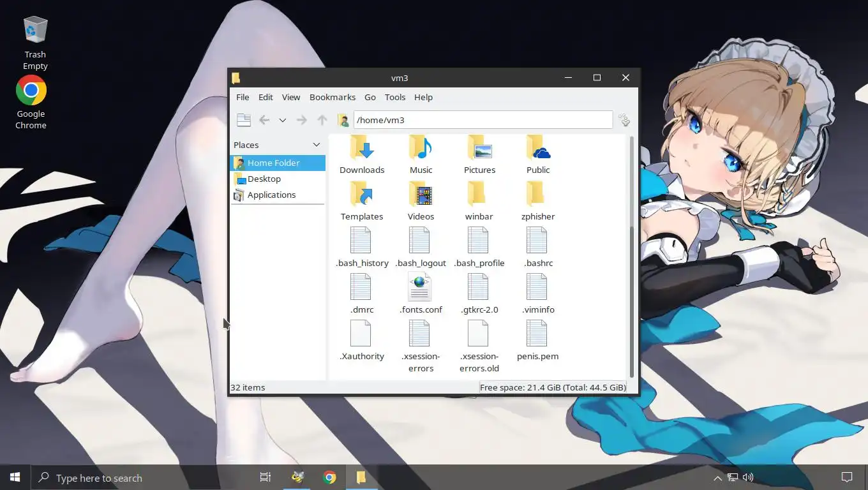Open the Downloads folder icon
Screen dimensions: 868x490
[362, 148]
